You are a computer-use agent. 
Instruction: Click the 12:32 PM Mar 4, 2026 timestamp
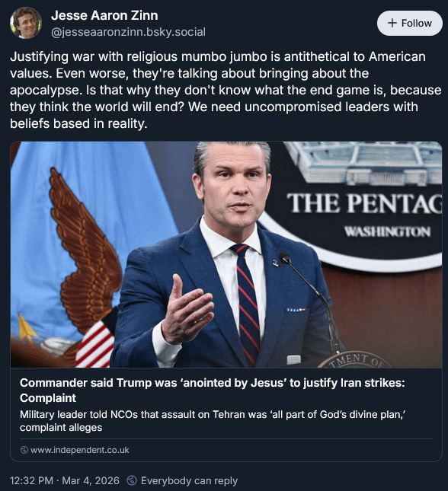65,480
